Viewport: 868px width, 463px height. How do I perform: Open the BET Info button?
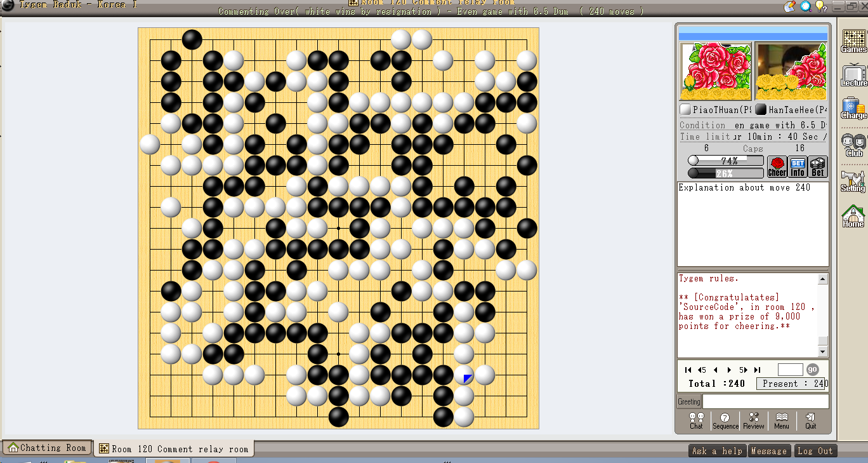tap(798, 166)
